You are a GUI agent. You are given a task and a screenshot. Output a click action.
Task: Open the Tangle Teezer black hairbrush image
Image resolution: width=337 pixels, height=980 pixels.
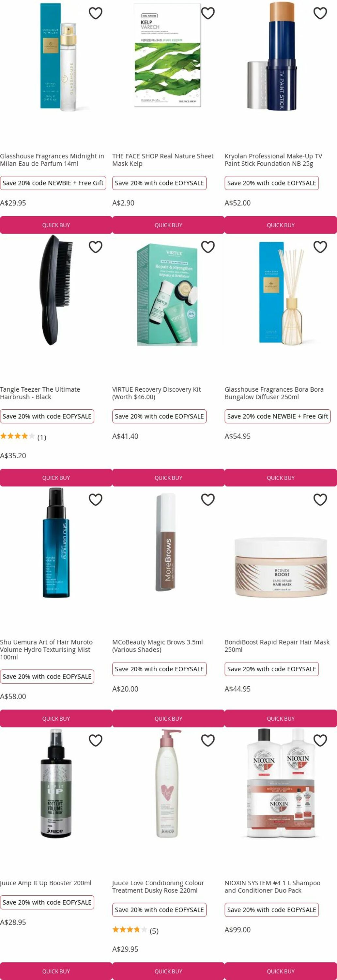pos(56,290)
